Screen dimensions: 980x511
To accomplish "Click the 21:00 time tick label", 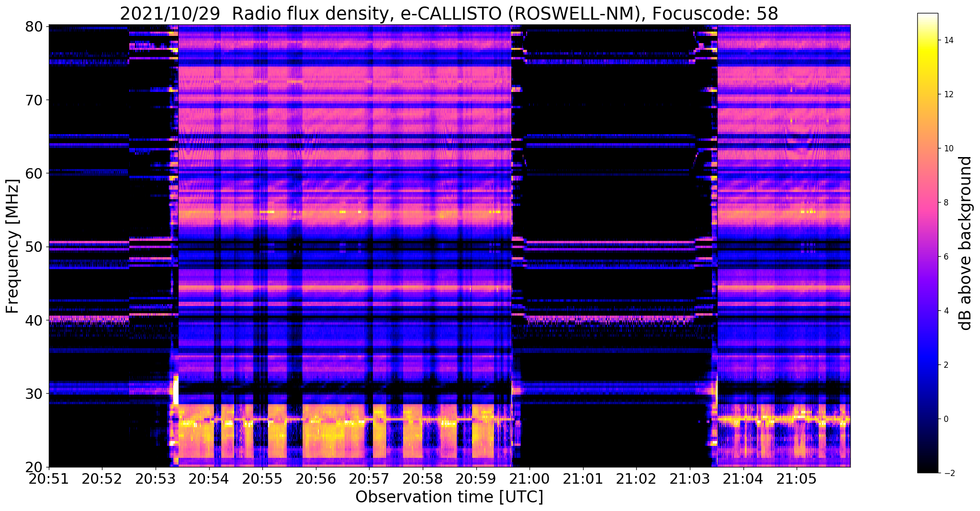I will pos(529,478).
